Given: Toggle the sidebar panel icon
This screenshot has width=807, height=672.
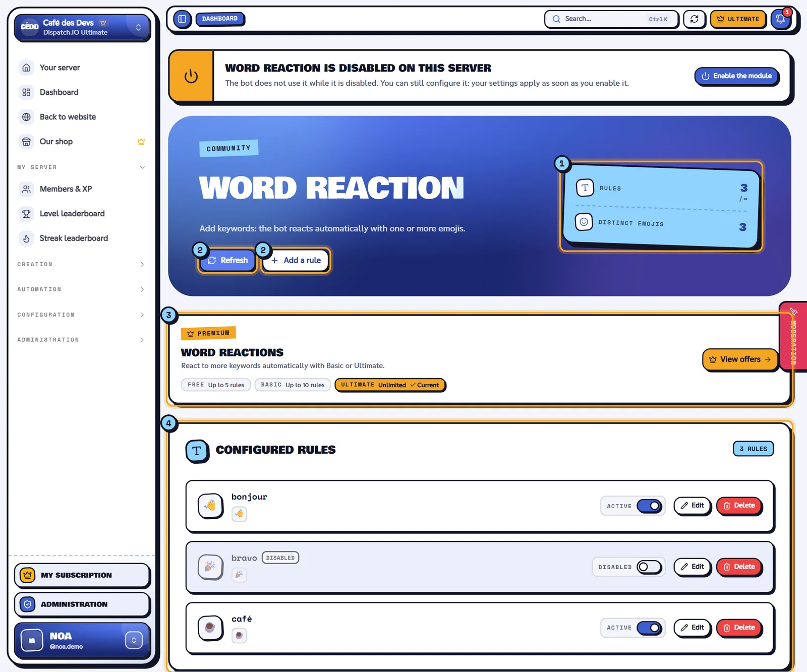Looking at the screenshot, I should click(x=182, y=19).
